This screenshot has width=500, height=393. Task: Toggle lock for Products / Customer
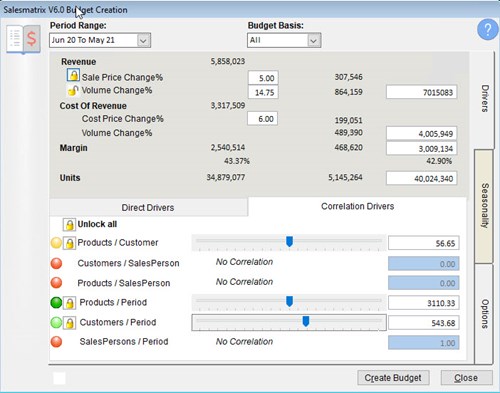pyautogui.click(x=69, y=243)
